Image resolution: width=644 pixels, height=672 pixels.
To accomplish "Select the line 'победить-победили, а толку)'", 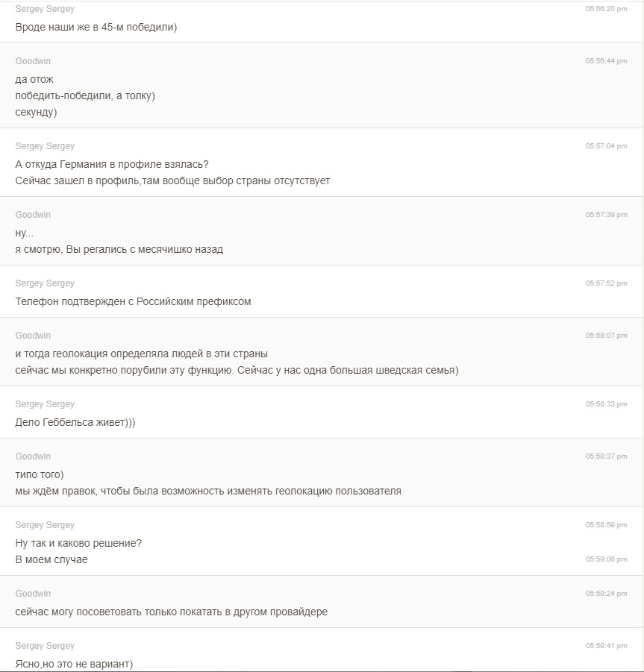I will click(x=85, y=96).
